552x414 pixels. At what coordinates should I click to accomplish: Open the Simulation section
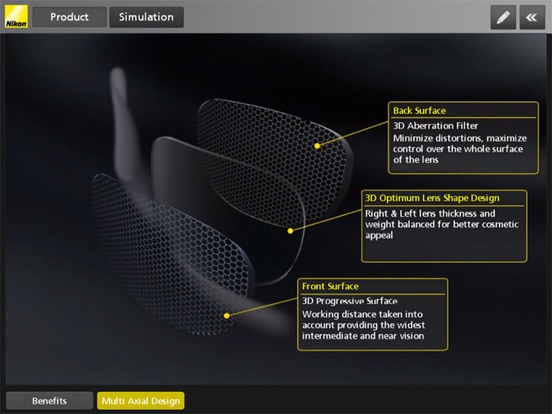point(146,17)
